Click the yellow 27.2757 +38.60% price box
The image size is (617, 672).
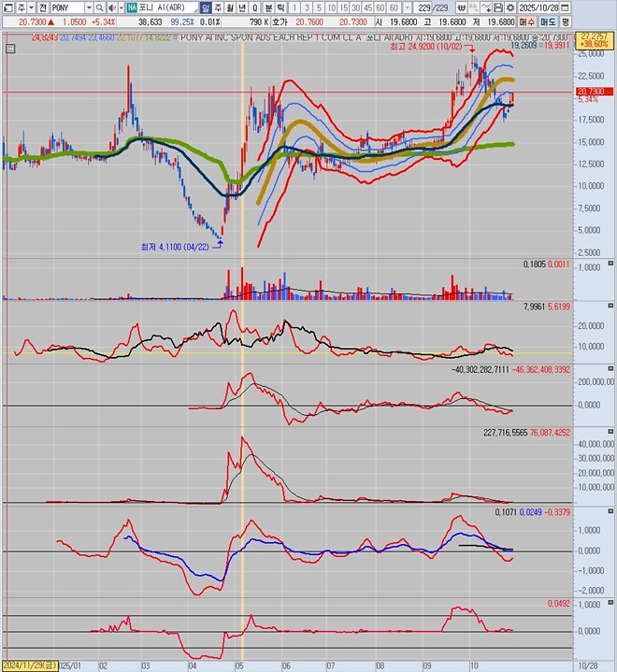point(594,40)
